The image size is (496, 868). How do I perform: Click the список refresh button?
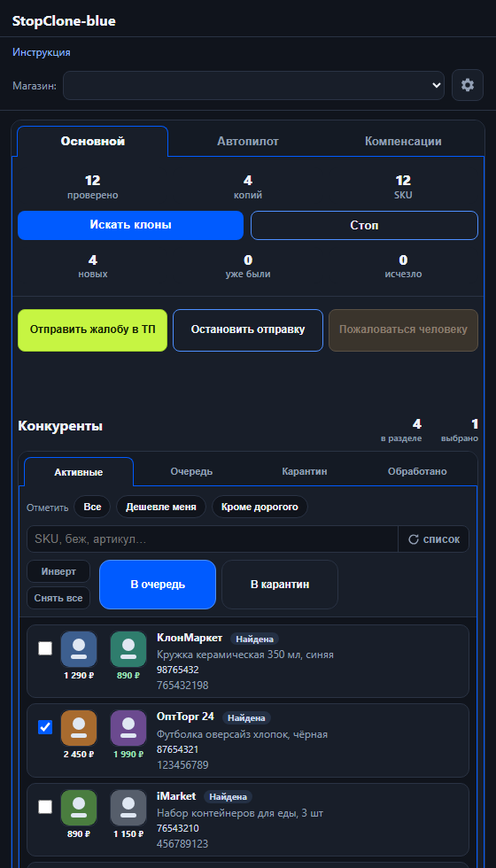(x=433, y=539)
